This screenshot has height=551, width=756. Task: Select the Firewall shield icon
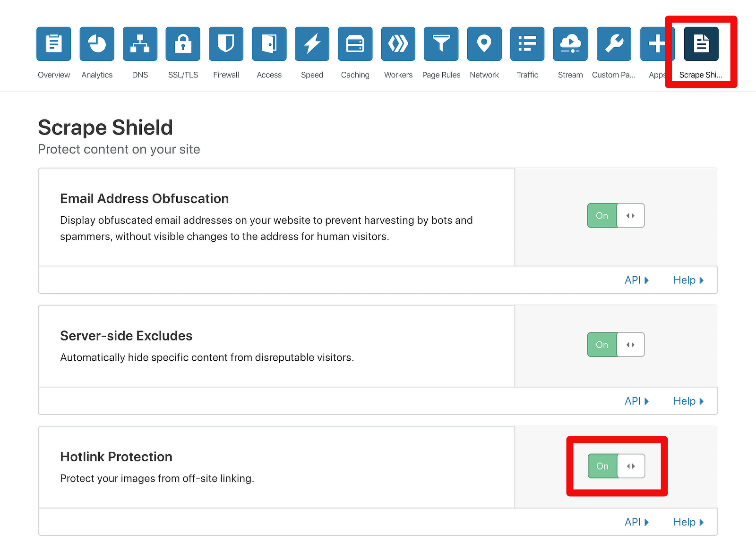tap(225, 44)
